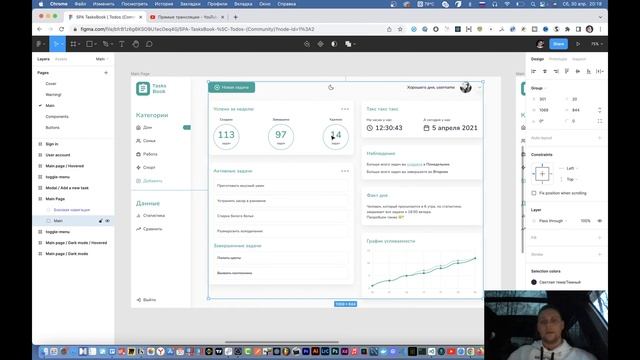Open the Main page selector dropdown

[x=102, y=59]
